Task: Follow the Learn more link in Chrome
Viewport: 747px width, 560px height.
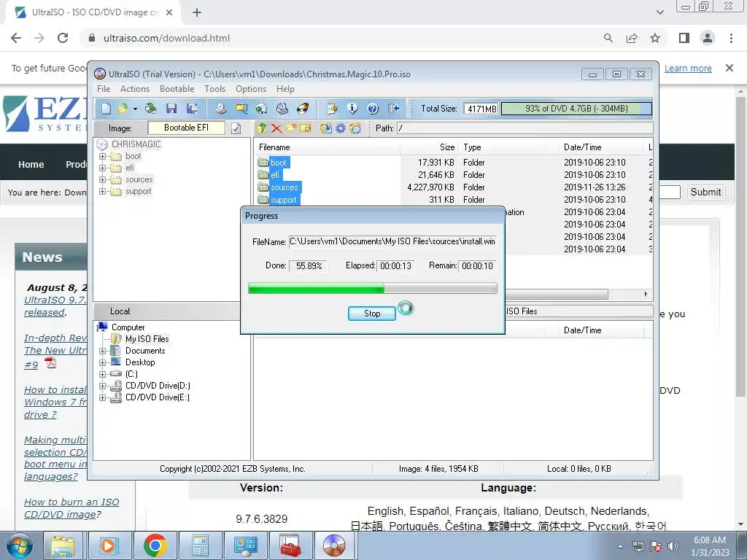Action: pos(688,69)
